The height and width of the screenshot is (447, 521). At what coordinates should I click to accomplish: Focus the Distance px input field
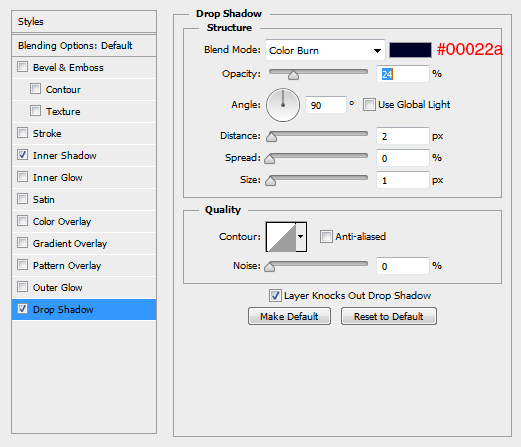[403, 136]
